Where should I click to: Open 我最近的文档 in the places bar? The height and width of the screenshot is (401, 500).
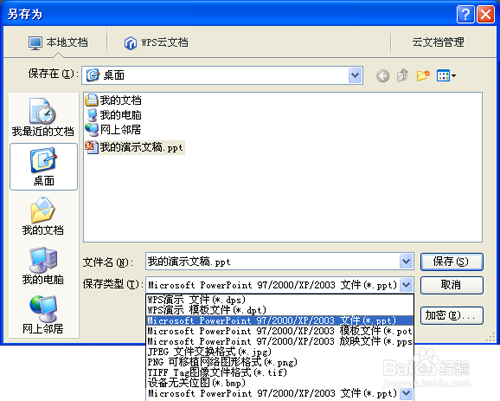click(x=43, y=117)
